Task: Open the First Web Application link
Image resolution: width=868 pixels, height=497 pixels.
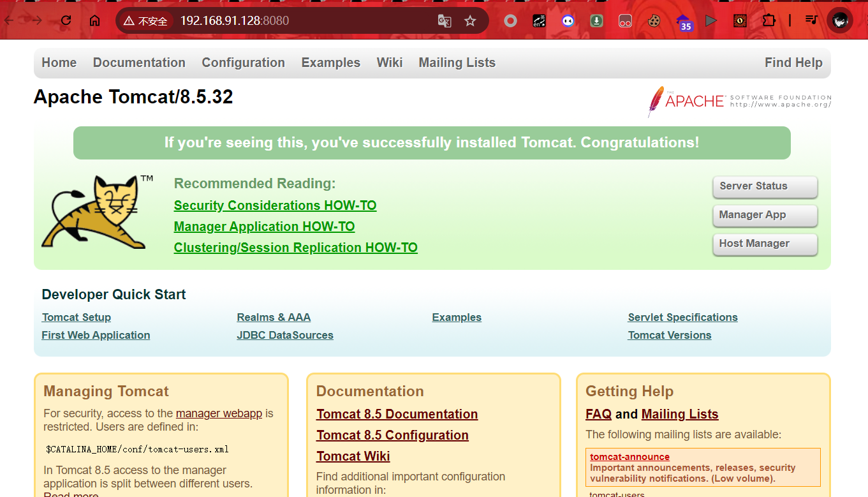Action: tap(96, 335)
